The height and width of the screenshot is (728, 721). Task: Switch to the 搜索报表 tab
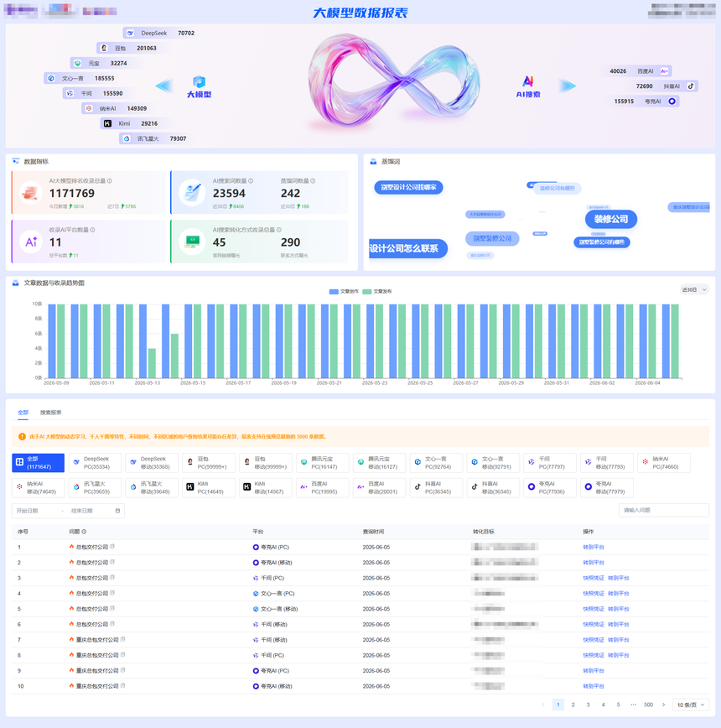tap(50, 413)
